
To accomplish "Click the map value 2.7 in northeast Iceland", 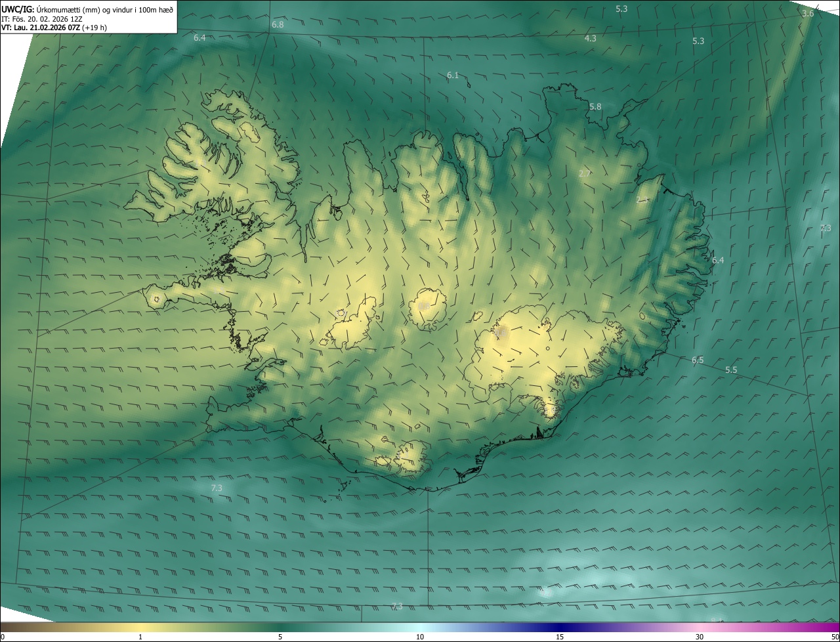I will pyautogui.click(x=585, y=173).
